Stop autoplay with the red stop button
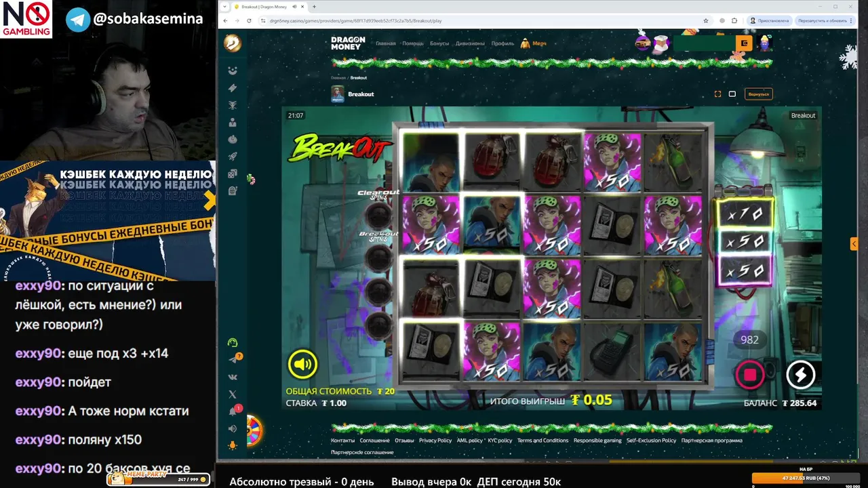 (750, 374)
